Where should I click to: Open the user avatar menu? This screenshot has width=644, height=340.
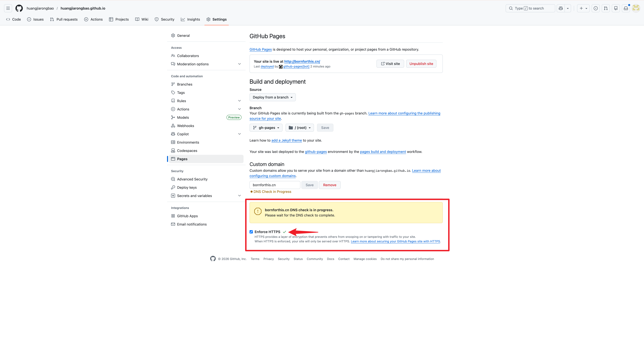636,8
